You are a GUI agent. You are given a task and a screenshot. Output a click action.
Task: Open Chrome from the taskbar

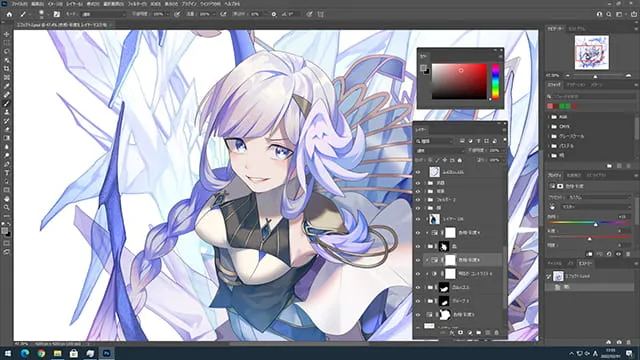[41, 353]
